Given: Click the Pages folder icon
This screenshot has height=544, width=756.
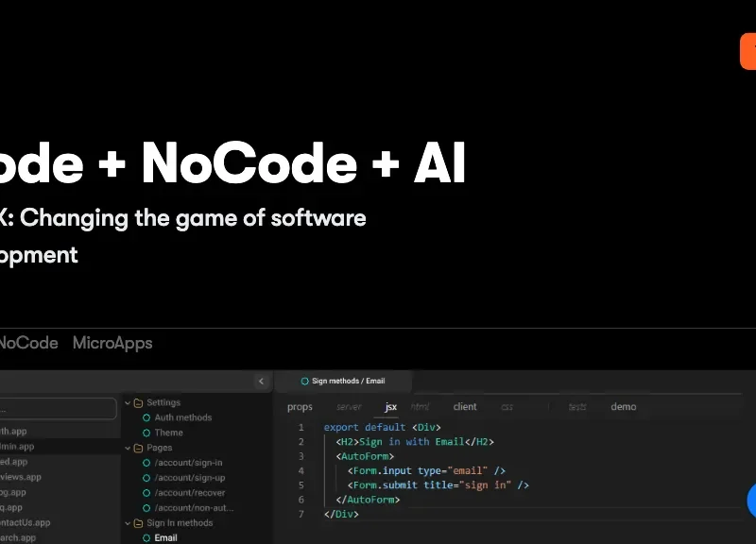Looking at the screenshot, I should click(x=138, y=448).
